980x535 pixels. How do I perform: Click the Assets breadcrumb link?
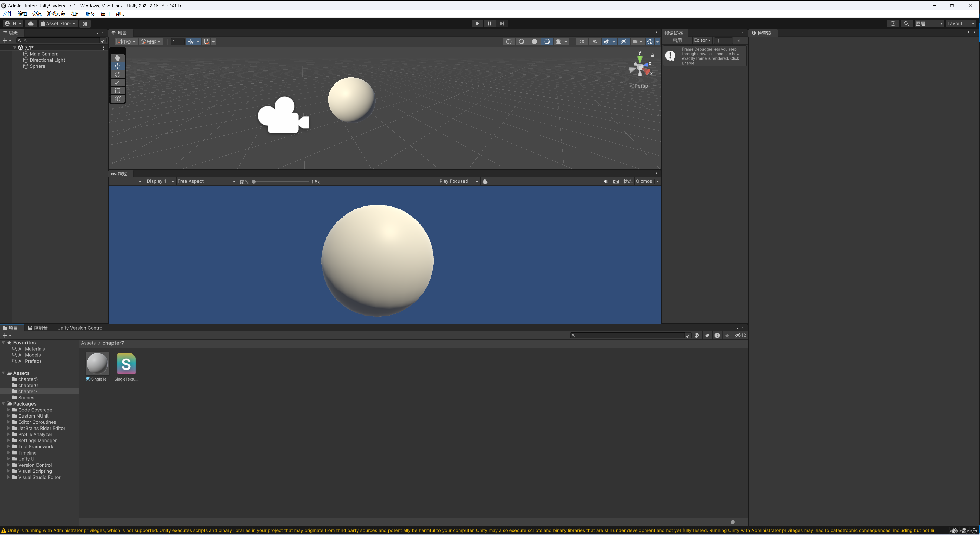88,343
